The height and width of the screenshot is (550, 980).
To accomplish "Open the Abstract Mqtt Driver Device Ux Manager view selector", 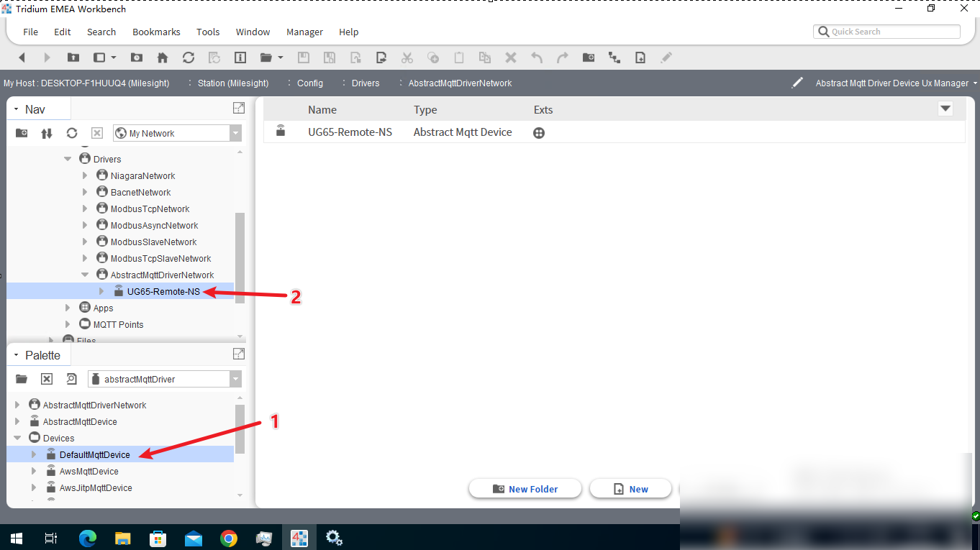I will pos(896,83).
